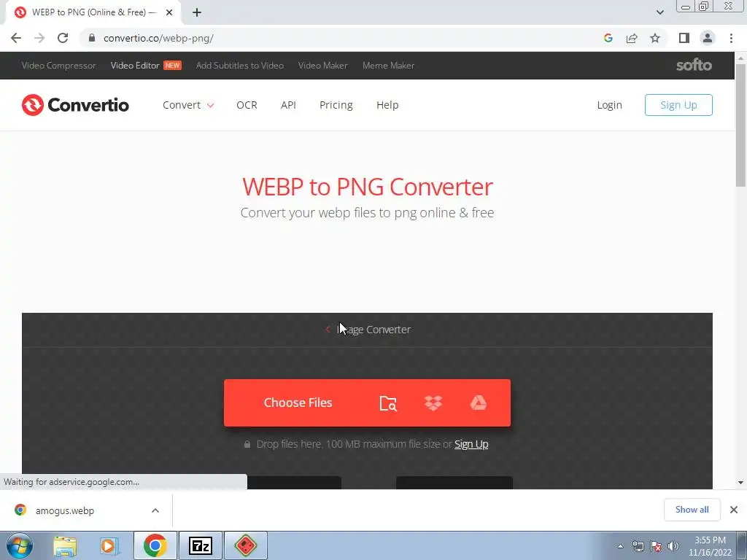Open the Windows Start menu
Image resolution: width=747 pixels, height=560 pixels.
(19, 545)
